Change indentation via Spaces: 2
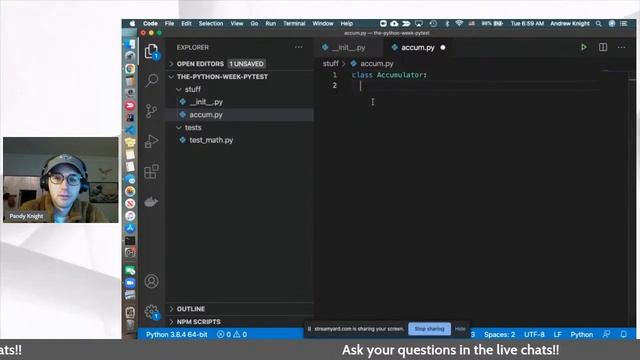The image size is (640, 360). (499, 334)
